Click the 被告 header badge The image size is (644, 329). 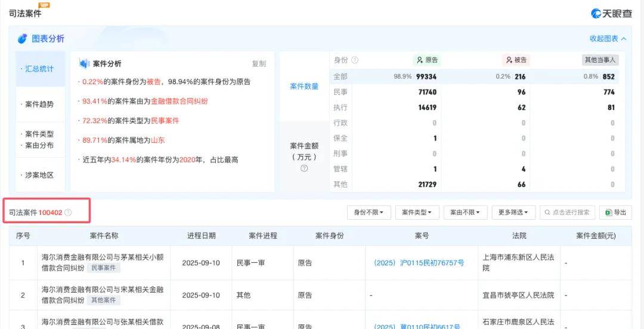tap(516, 60)
